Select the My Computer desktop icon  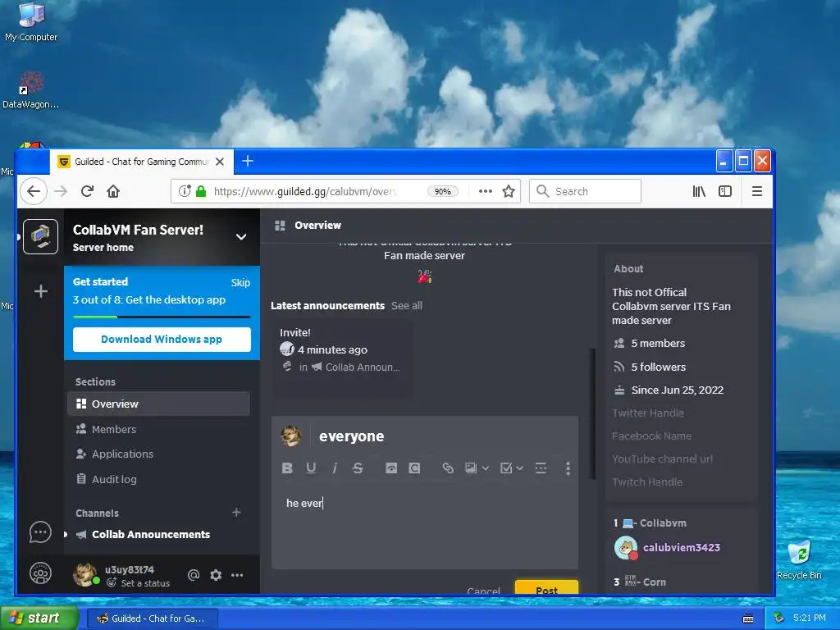31,22
